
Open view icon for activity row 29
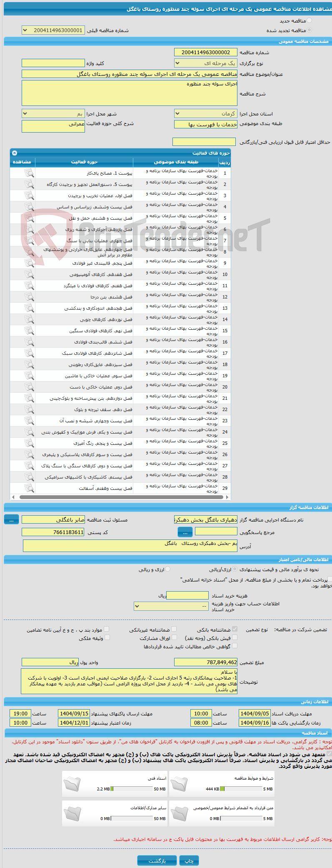pyautogui.click(x=29, y=488)
